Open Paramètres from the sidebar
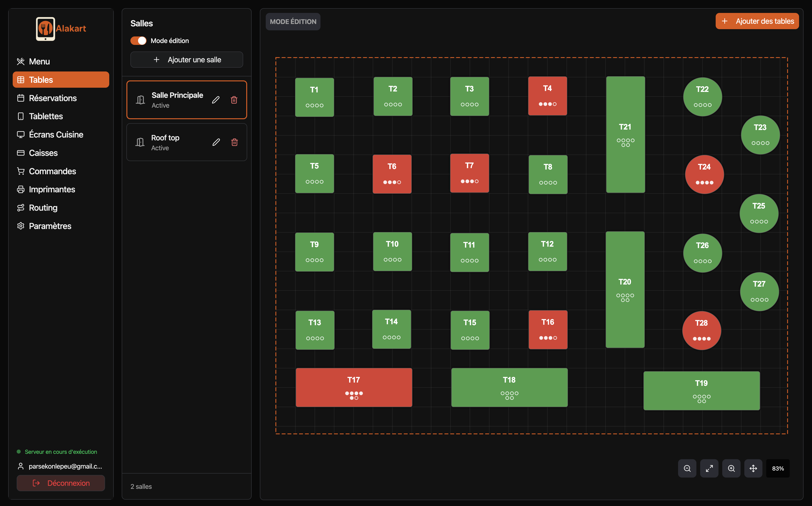 pyautogui.click(x=50, y=226)
